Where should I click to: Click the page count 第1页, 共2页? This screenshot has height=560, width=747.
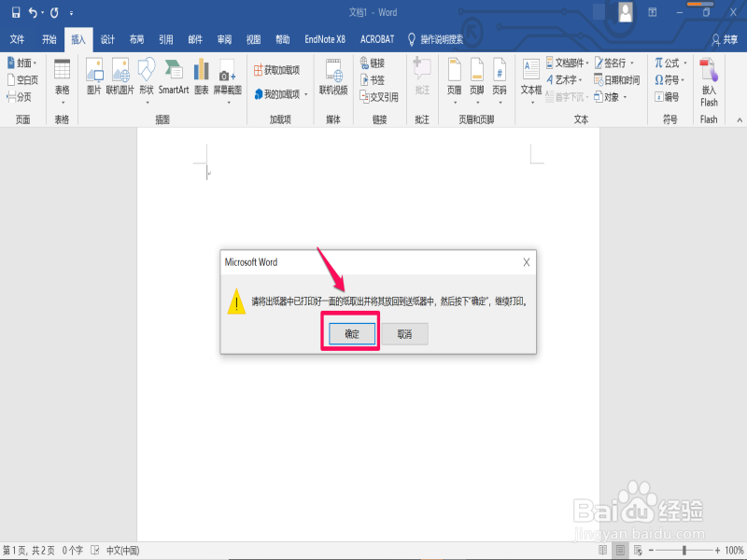click(x=29, y=551)
